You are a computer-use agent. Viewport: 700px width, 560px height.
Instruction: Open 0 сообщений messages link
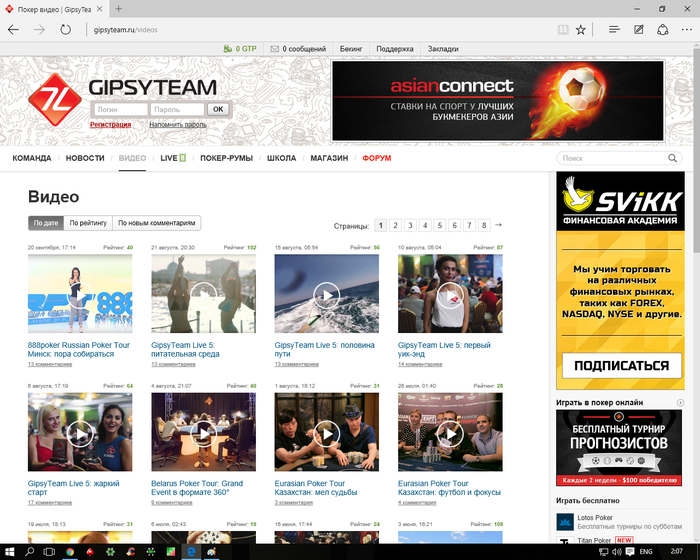point(298,49)
